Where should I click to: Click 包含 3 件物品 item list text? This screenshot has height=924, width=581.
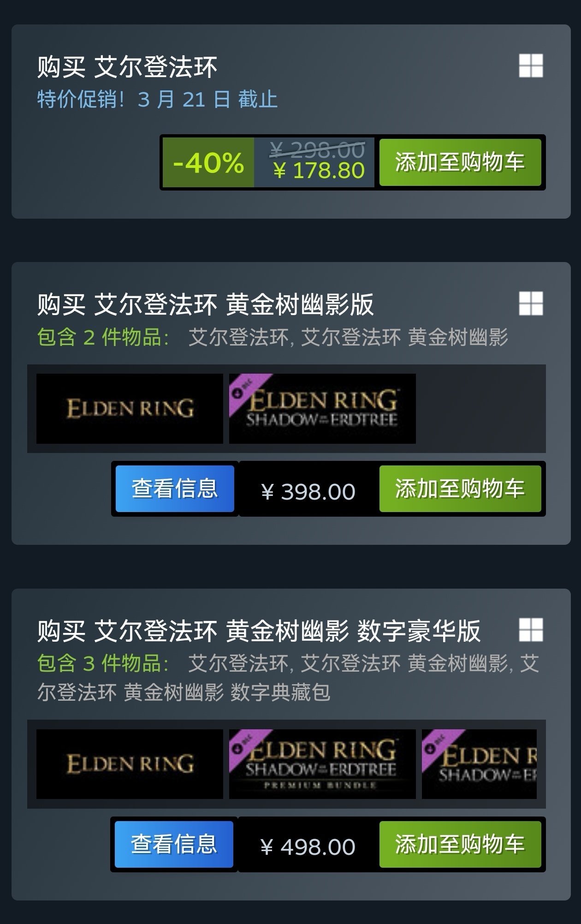pyautogui.click(x=288, y=678)
